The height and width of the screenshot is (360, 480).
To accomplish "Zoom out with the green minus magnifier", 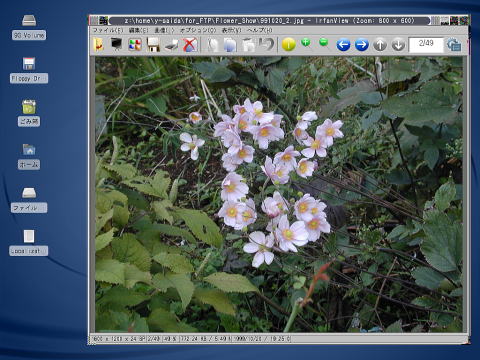I will pyautogui.click(x=323, y=43).
